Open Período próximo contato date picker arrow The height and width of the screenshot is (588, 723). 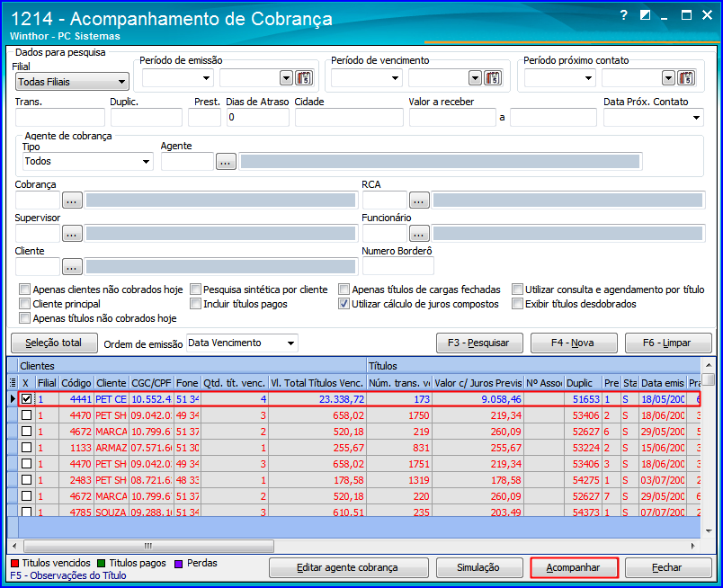pyautogui.click(x=668, y=78)
